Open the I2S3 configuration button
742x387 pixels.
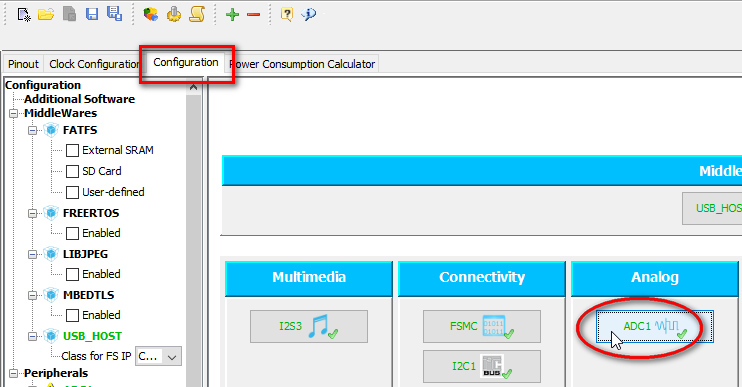pyautogui.click(x=309, y=326)
